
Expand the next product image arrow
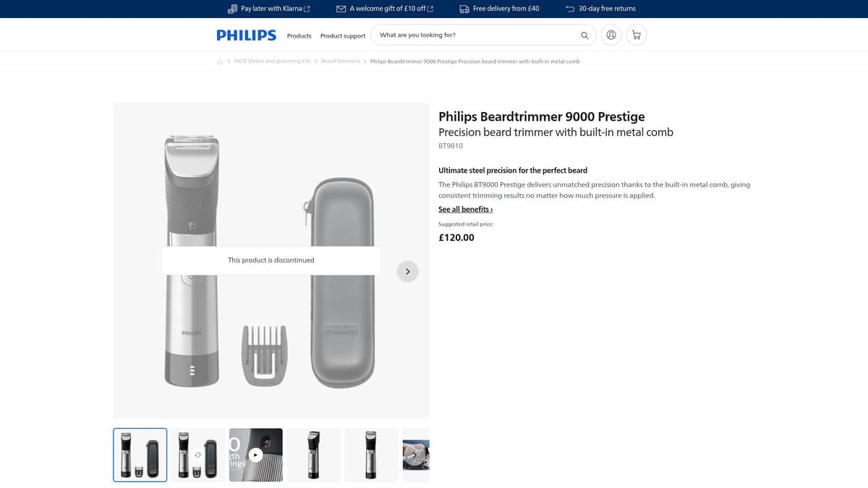(407, 271)
